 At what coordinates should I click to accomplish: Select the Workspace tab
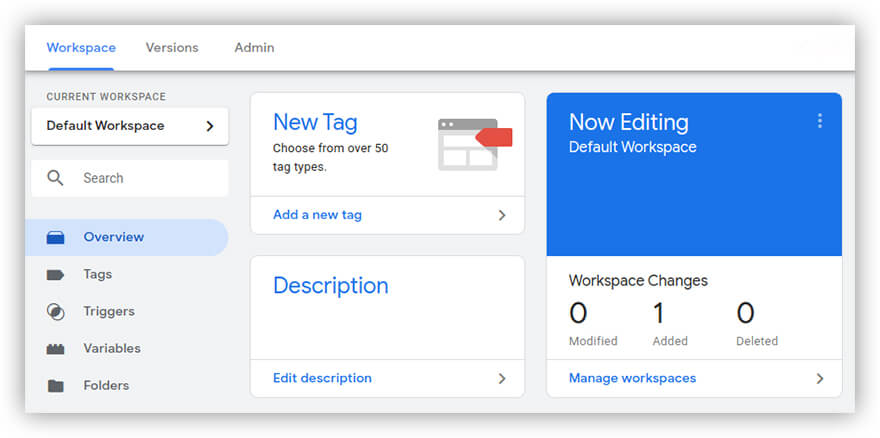point(81,48)
